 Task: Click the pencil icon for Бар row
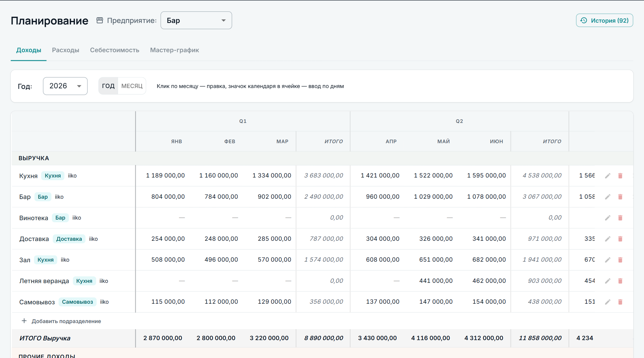coord(608,197)
